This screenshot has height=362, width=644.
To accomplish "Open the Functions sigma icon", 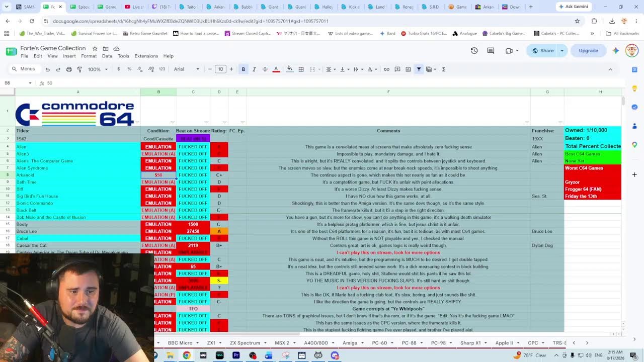I will click(x=443, y=69).
